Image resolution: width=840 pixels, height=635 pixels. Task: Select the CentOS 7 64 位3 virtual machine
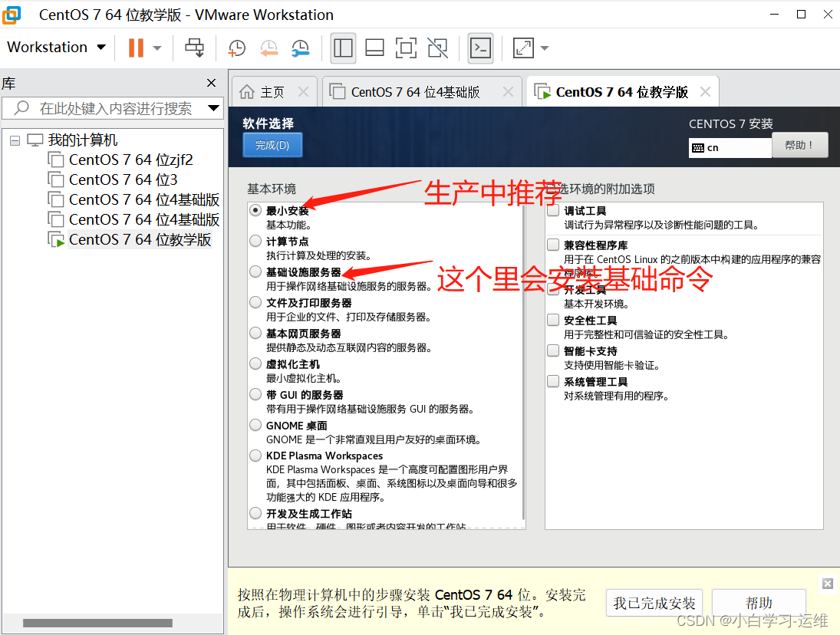click(124, 180)
